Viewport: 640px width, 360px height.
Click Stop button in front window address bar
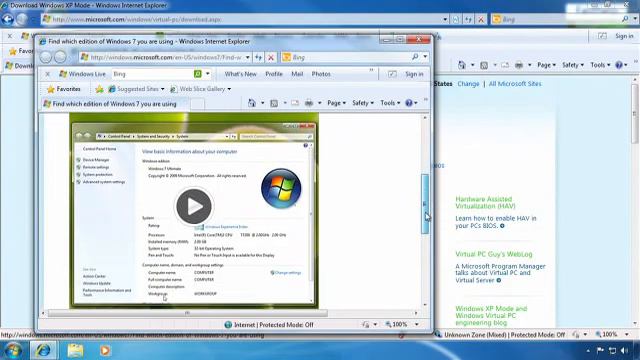(271, 58)
